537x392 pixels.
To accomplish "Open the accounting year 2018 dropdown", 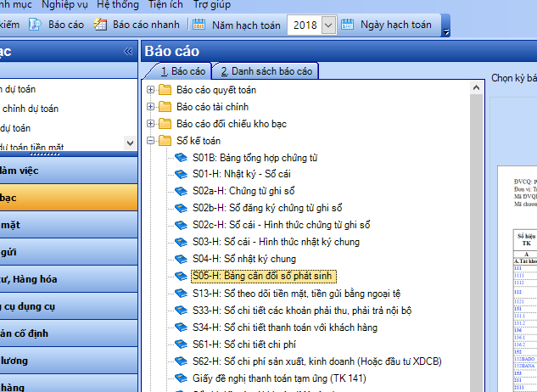I will [x=328, y=25].
